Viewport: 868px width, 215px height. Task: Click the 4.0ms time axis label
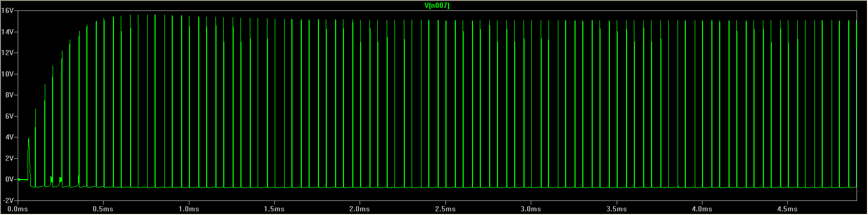[702, 209]
